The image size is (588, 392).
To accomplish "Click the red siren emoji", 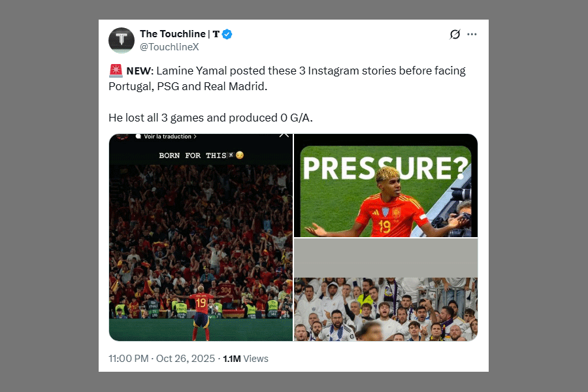I will [x=116, y=71].
